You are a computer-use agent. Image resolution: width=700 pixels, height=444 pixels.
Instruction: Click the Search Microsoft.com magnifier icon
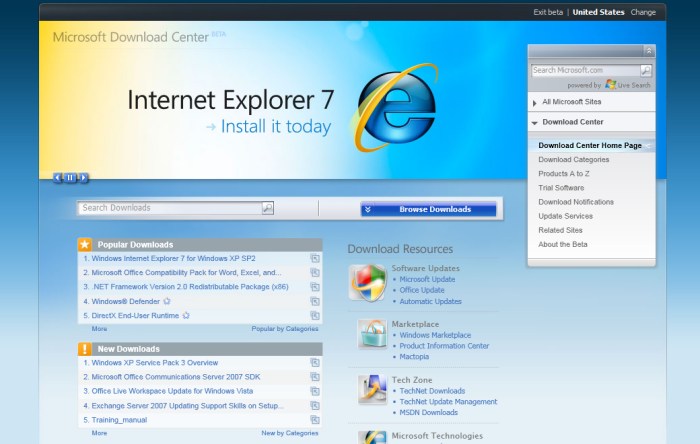click(x=646, y=70)
